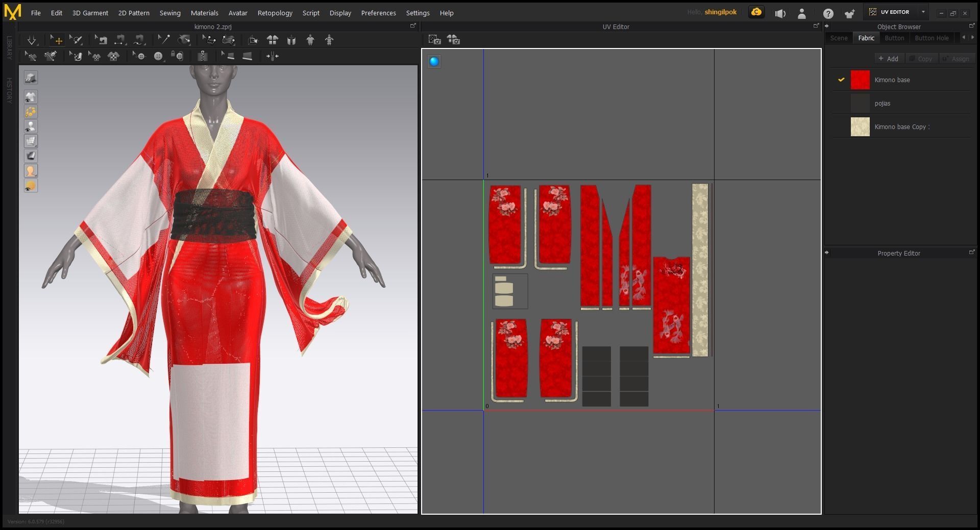
Task: Open the Sewing menu
Action: pos(170,13)
